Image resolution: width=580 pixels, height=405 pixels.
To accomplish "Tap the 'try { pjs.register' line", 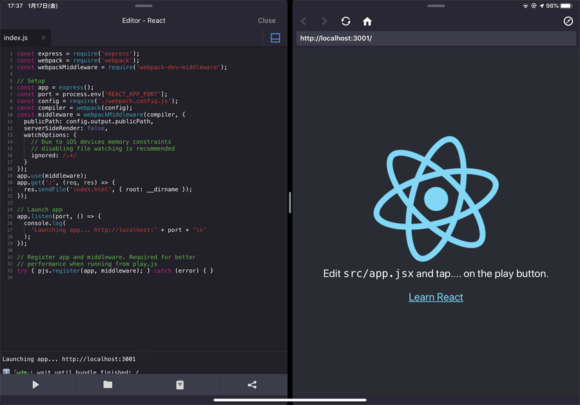I will pos(115,270).
